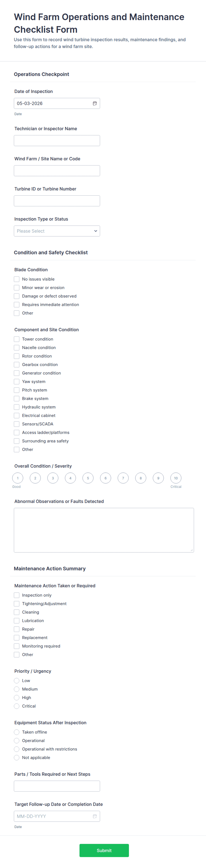Focus Abnormal Observations or Faults text area
The height and width of the screenshot is (868, 206).
[x=104, y=530]
